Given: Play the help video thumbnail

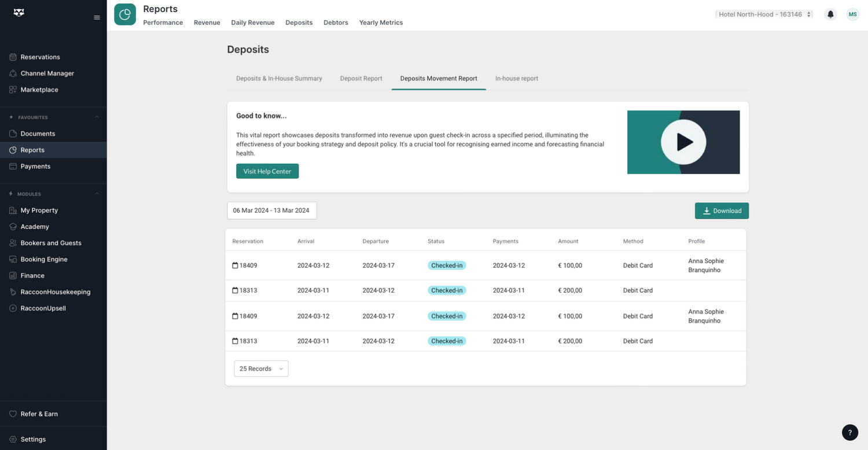Looking at the screenshot, I should [683, 142].
